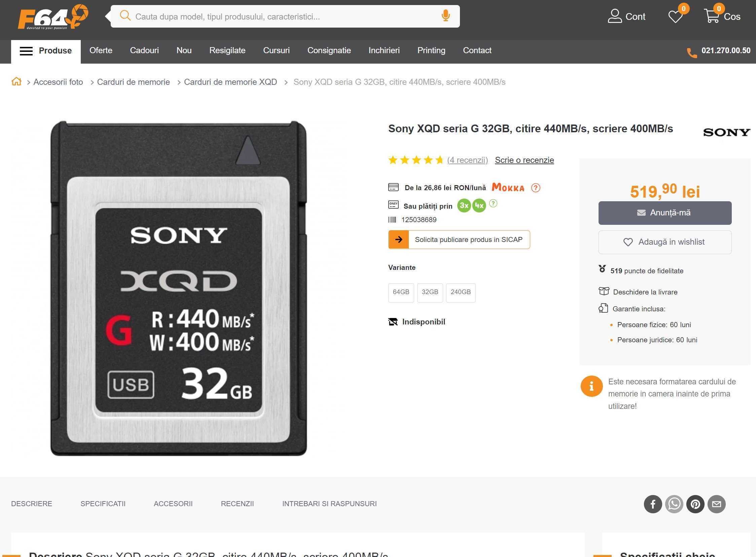756x557 pixels.
Task: Click the orange phone icon
Action: click(692, 53)
